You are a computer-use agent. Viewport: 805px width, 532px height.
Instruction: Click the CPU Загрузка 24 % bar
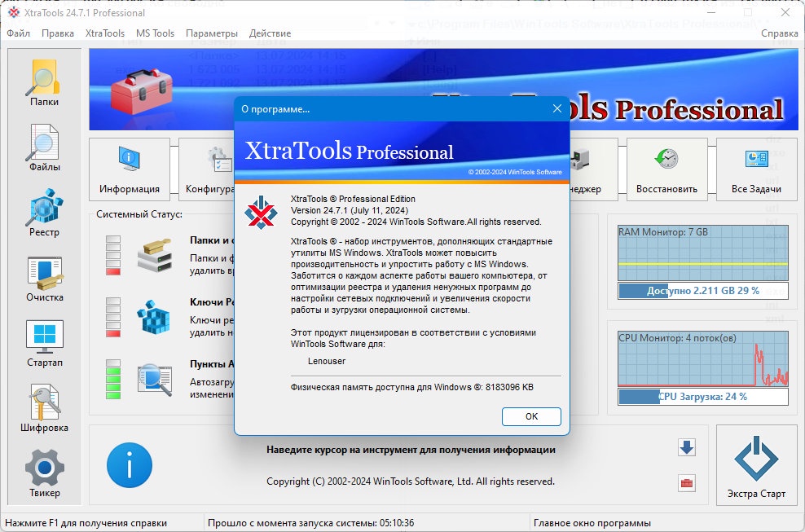[703, 397]
